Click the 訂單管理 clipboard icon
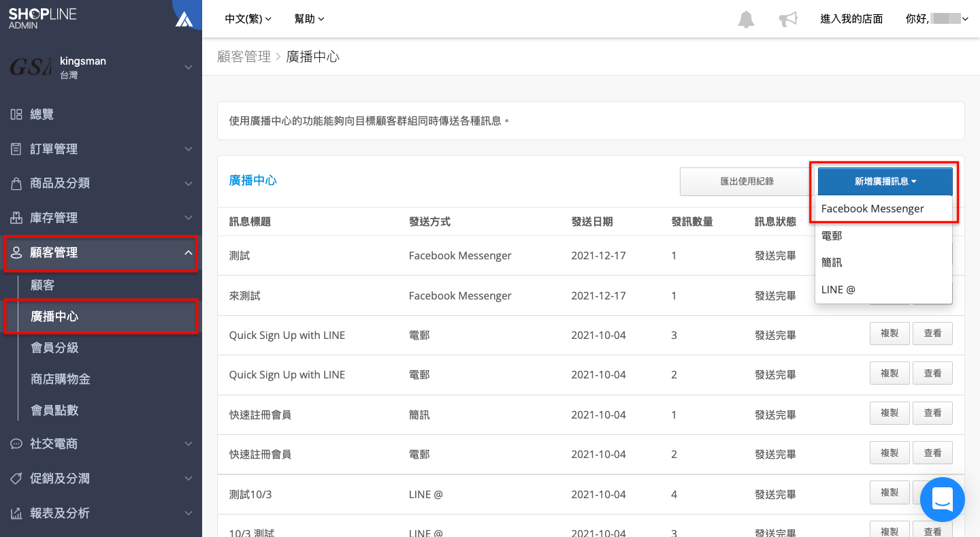This screenshot has height=537, width=980. point(16,149)
